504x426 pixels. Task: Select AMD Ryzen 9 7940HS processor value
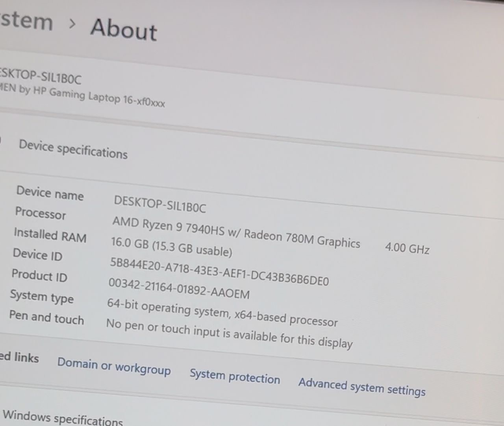point(236,232)
